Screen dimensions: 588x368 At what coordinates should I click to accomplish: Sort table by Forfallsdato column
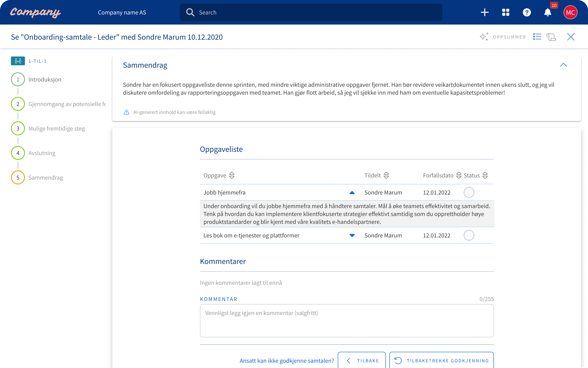click(459, 175)
